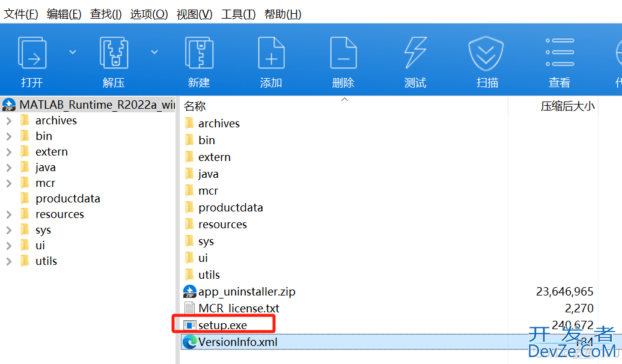Click the View (查看) list icon

pyautogui.click(x=559, y=52)
